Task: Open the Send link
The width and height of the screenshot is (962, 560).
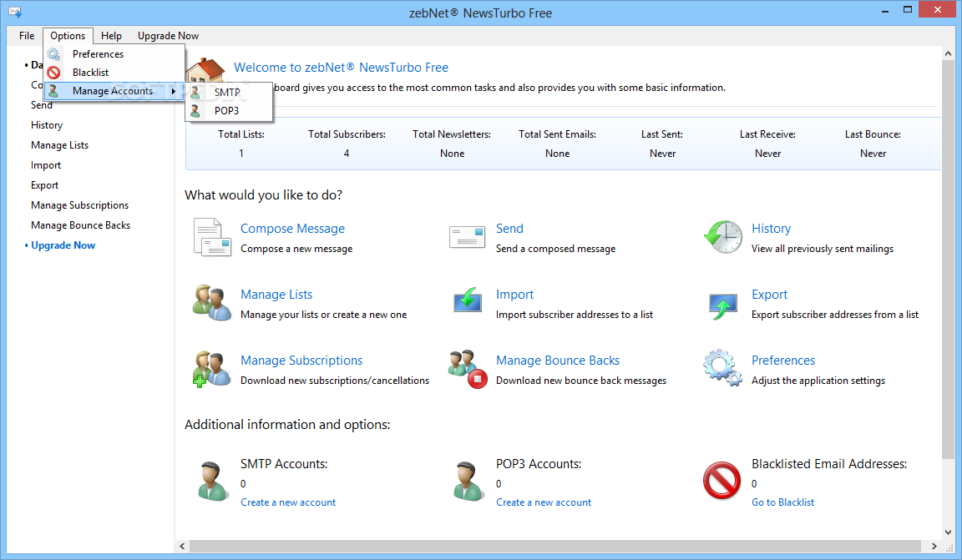Action: point(509,228)
